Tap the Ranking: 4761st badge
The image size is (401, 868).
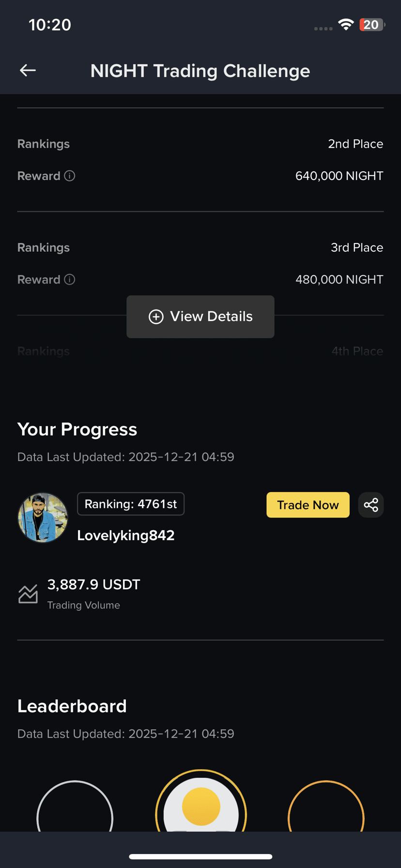(131, 504)
